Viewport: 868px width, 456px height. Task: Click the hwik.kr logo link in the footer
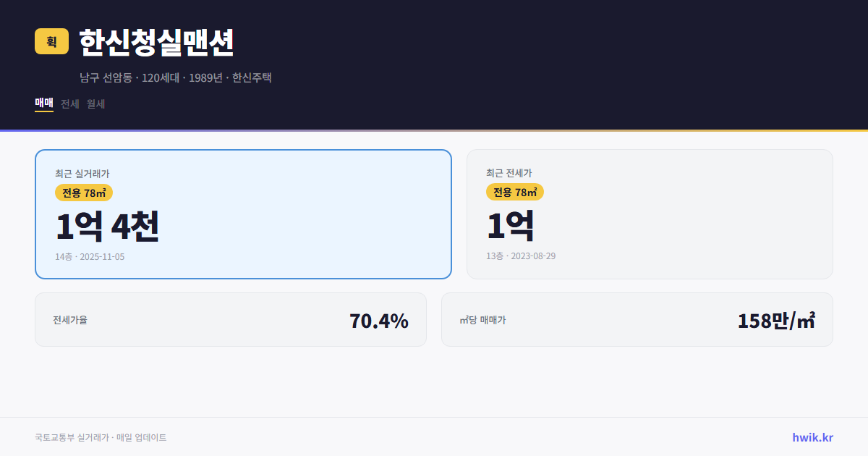point(812,437)
